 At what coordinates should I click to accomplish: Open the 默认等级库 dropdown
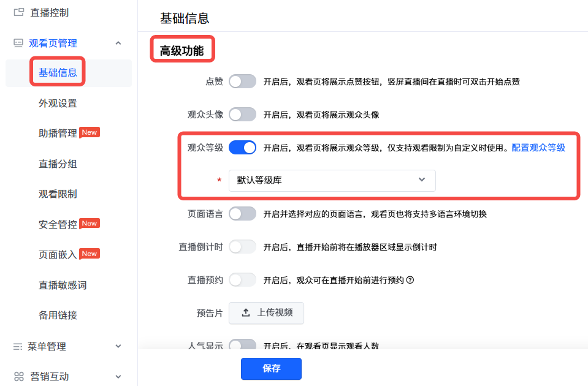coord(332,180)
